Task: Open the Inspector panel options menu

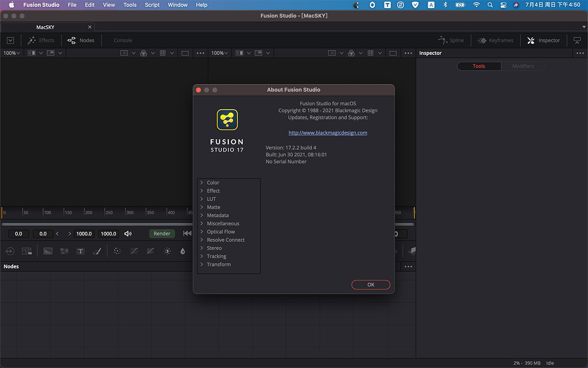Action: pos(580,53)
